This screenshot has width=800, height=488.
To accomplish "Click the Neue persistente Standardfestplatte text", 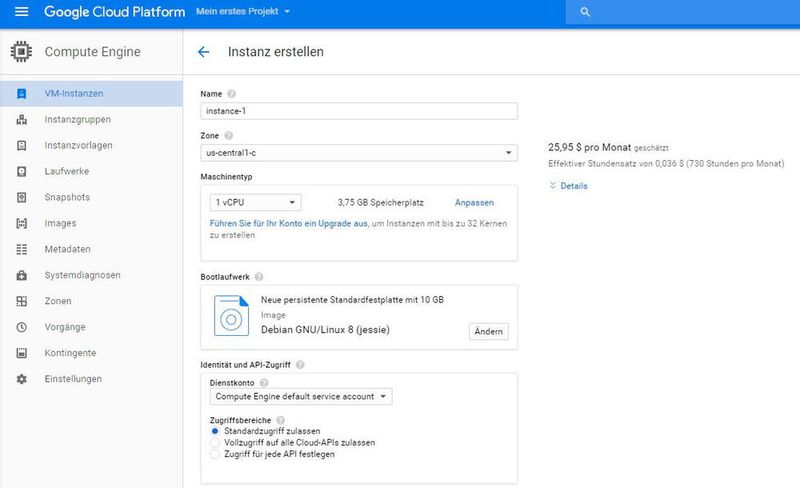I will pyautogui.click(x=352, y=300).
